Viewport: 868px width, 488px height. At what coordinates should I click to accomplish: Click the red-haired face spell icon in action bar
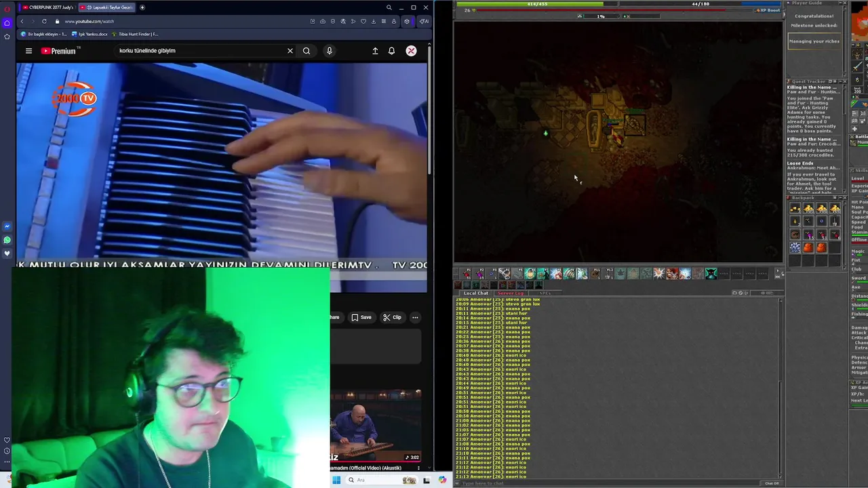click(672, 274)
